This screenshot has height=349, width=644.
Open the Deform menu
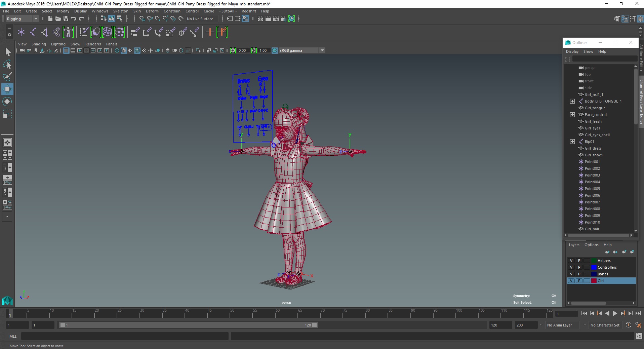click(x=152, y=11)
